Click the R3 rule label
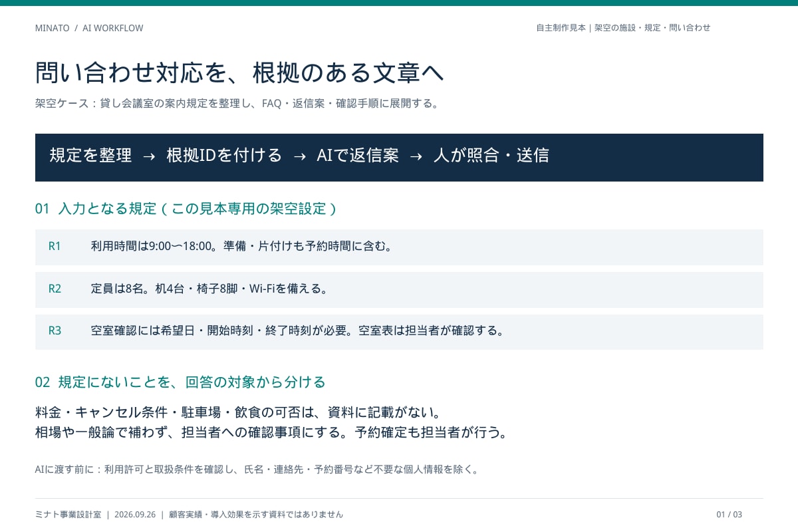Screen dimensions: 798x532 (x=55, y=331)
